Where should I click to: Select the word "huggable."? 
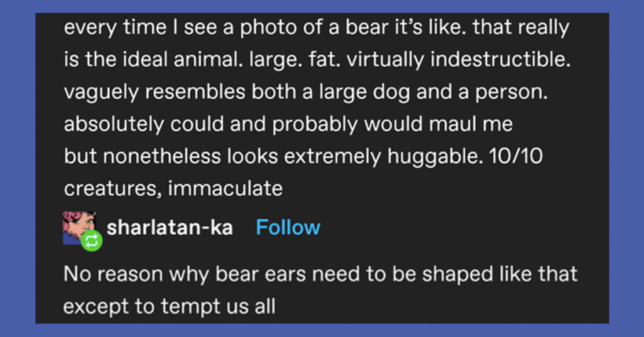[x=435, y=157]
